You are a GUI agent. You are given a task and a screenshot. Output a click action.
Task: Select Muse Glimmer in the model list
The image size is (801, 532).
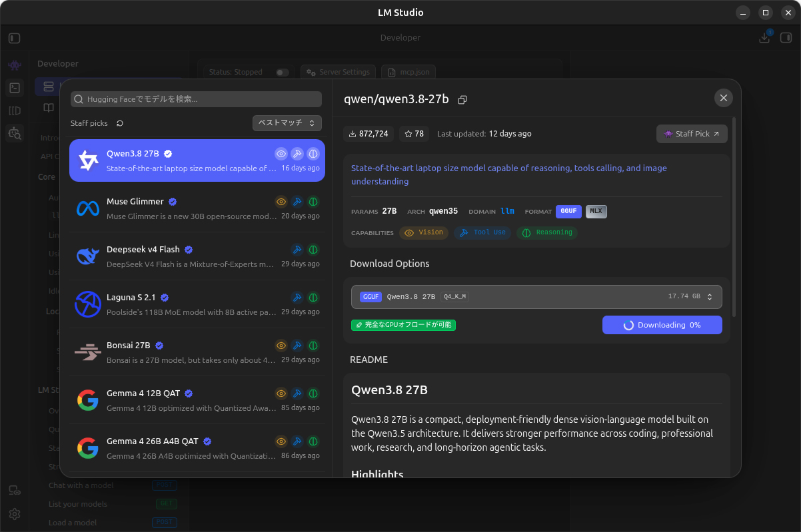197,208
